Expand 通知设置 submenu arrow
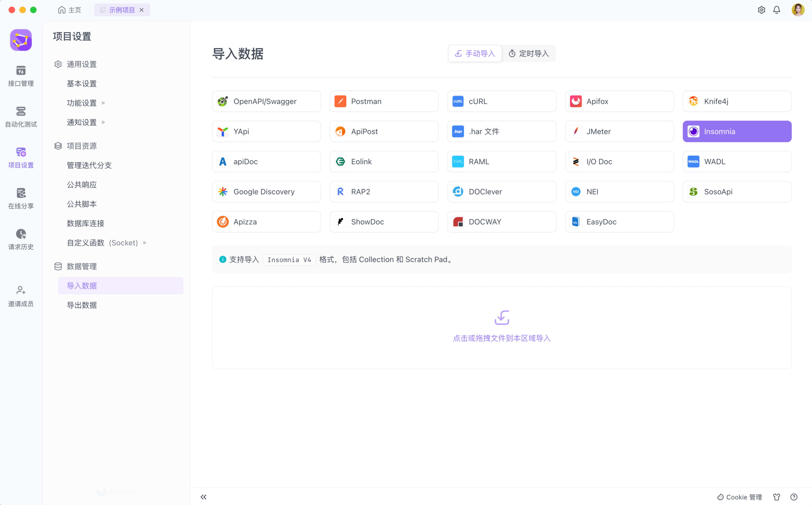Screen dimensions: 812x505 103,122
